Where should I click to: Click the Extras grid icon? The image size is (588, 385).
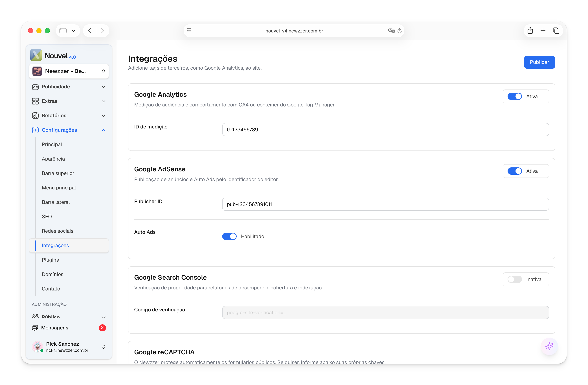tap(35, 101)
